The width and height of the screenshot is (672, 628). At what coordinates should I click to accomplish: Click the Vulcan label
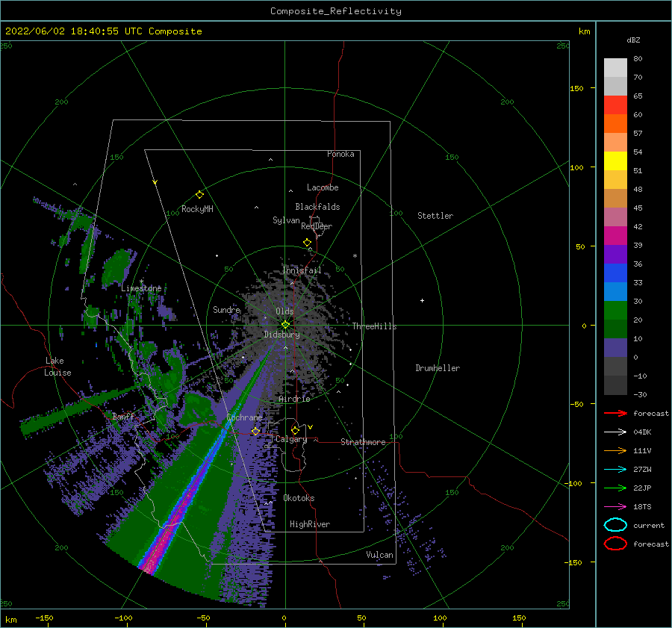(x=380, y=555)
